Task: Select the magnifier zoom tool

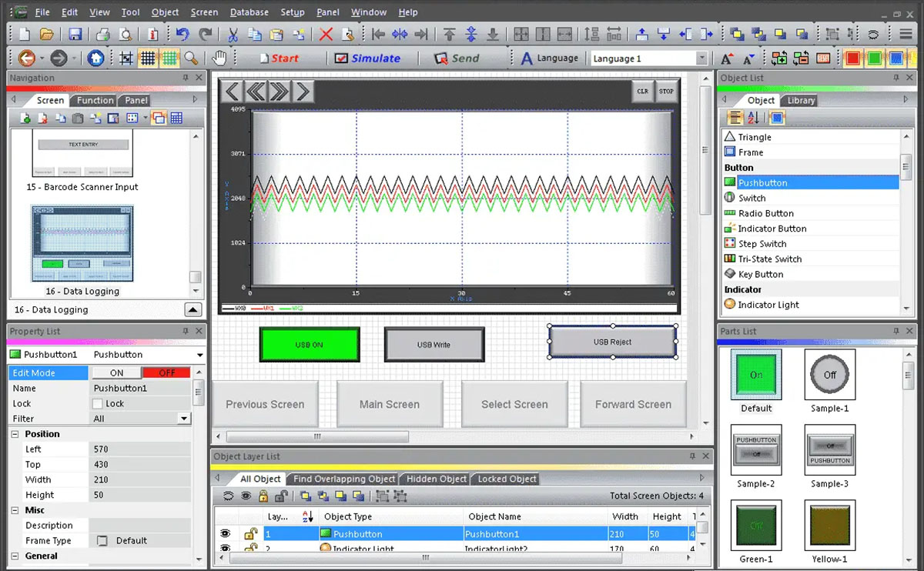Action: 191,58
